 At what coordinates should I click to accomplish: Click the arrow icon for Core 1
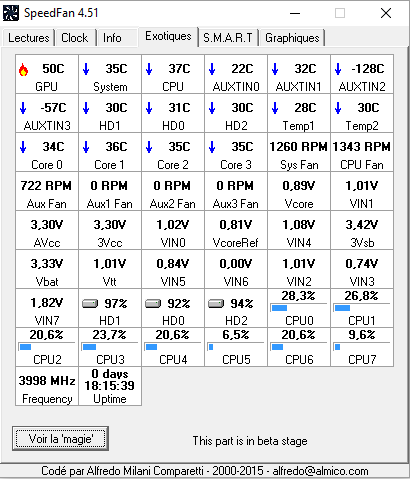[x=86, y=147]
